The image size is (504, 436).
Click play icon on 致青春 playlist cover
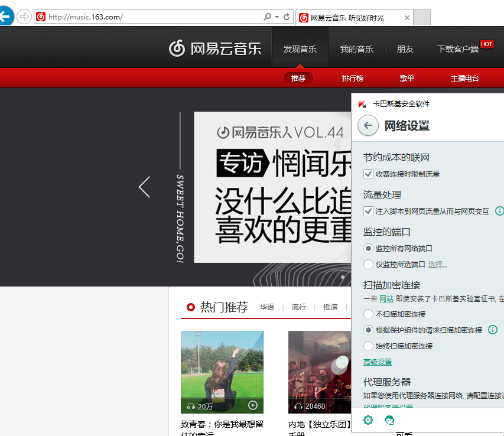[x=253, y=405]
